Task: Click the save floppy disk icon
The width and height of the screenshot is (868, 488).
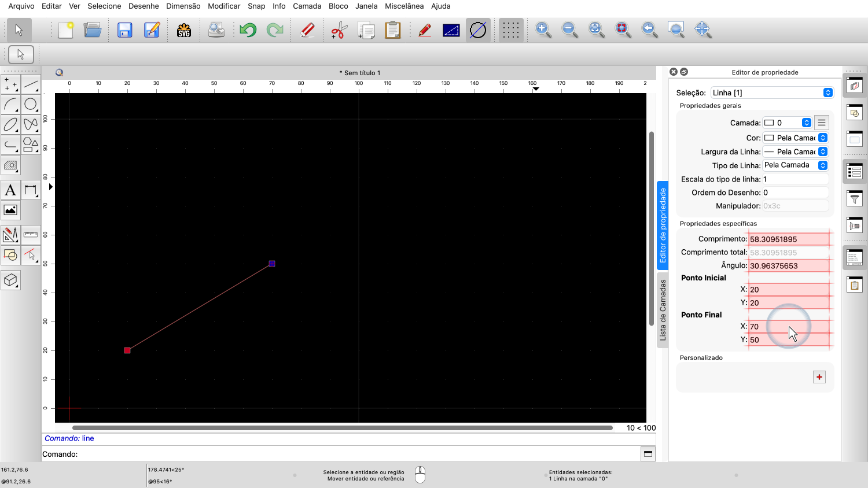Action: 124,30
